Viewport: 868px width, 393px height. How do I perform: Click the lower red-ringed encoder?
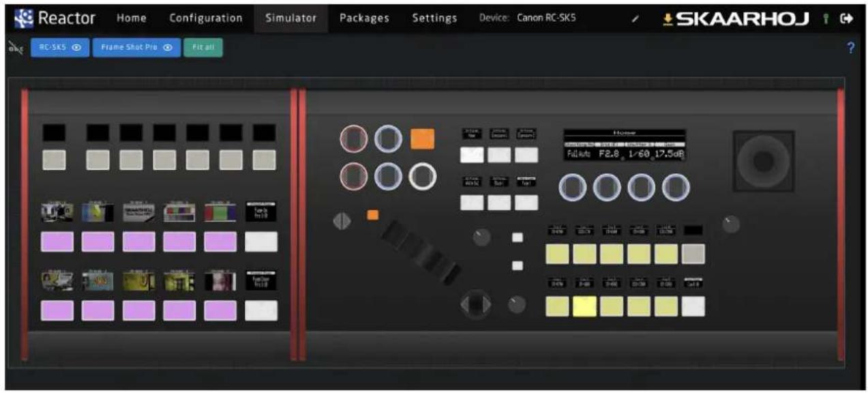(x=353, y=177)
